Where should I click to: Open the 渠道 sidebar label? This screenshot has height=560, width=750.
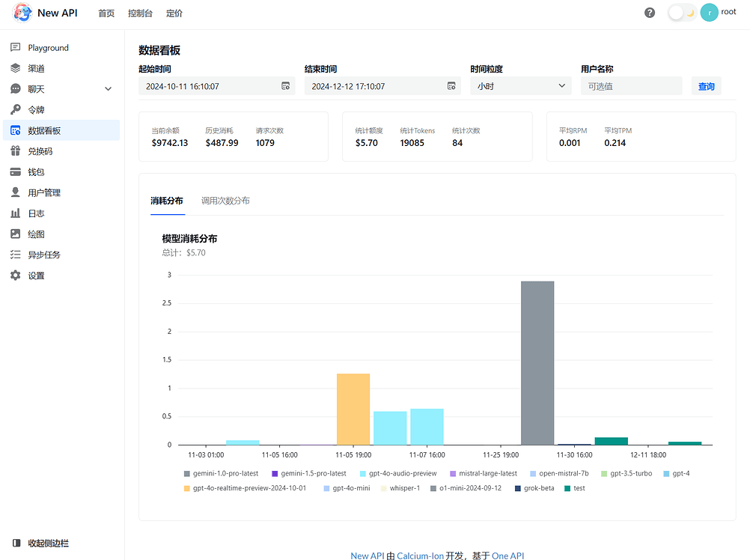coord(37,68)
